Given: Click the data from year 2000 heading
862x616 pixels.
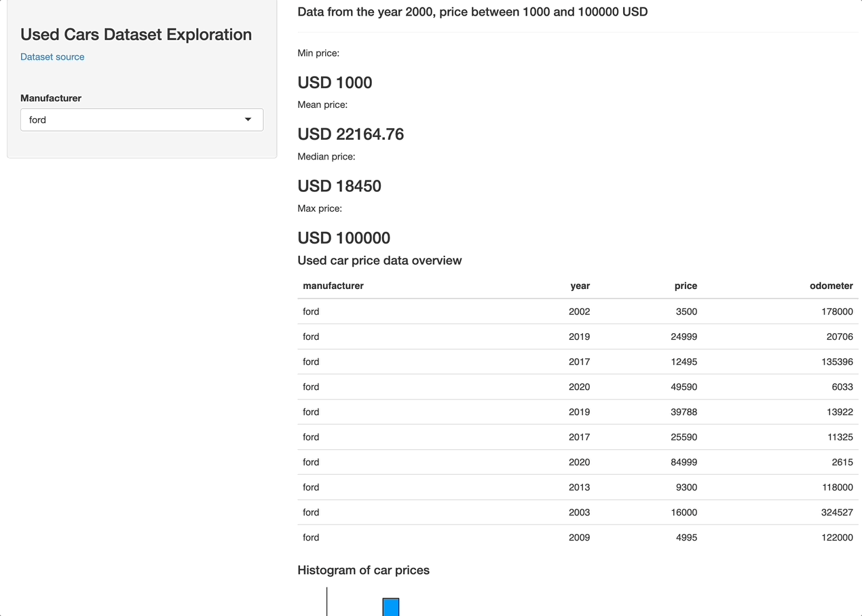Looking at the screenshot, I should [472, 12].
